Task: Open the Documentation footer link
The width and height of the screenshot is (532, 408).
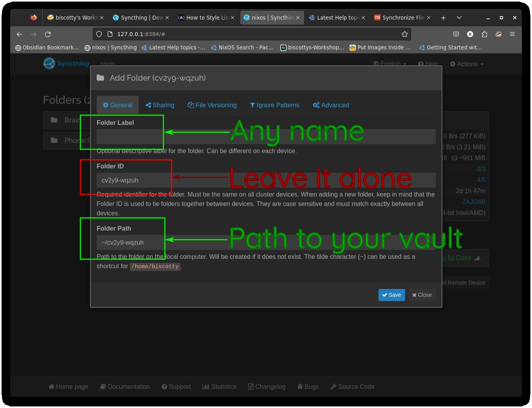Action: pyautogui.click(x=125, y=386)
